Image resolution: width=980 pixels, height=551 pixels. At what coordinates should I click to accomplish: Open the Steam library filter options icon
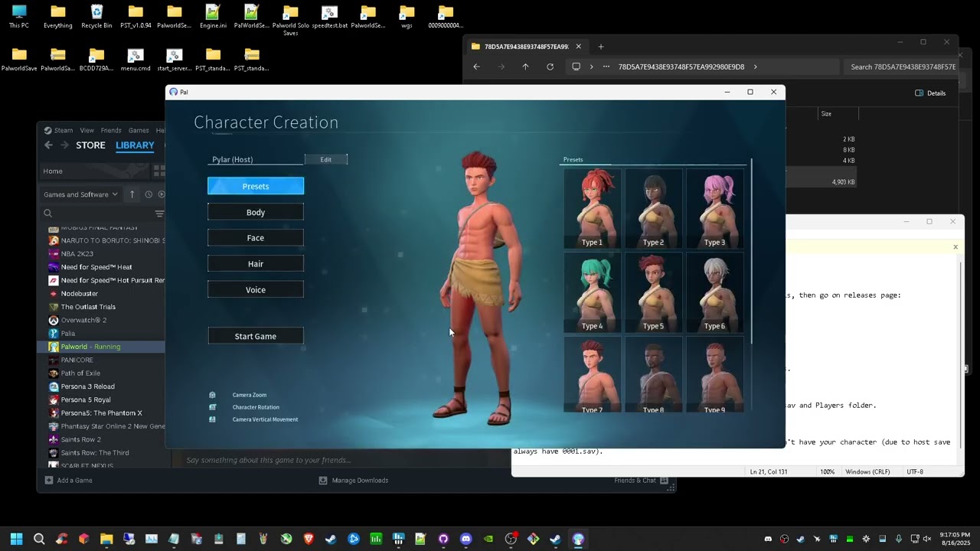(x=159, y=214)
